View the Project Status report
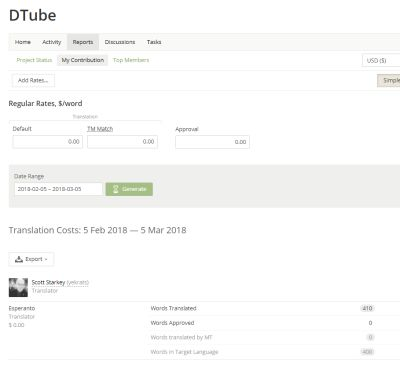Screen dimensions: 400x371 (34, 60)
